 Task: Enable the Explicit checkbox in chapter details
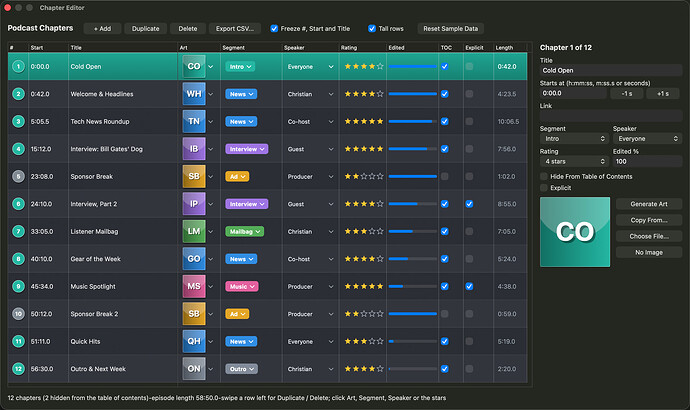544,188
